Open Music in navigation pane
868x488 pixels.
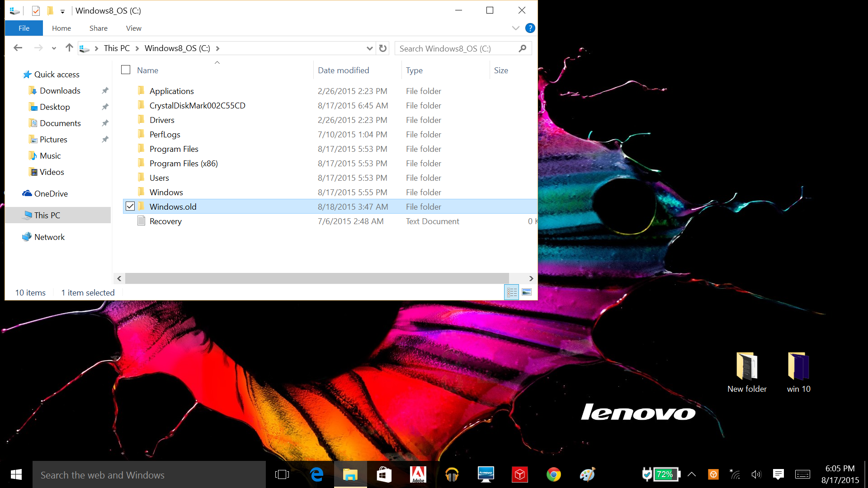coord(50,156)
